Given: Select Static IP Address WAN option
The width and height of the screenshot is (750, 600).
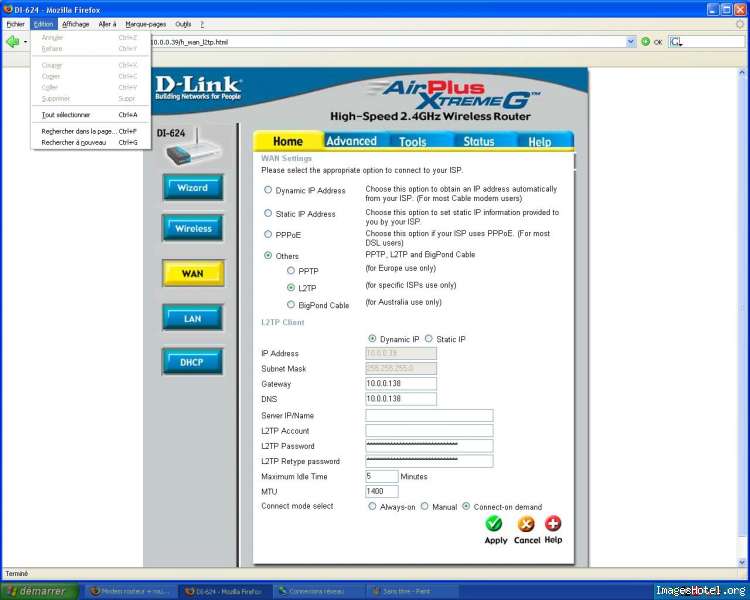Looking at the screenshot, I should [x=268, y=213].
